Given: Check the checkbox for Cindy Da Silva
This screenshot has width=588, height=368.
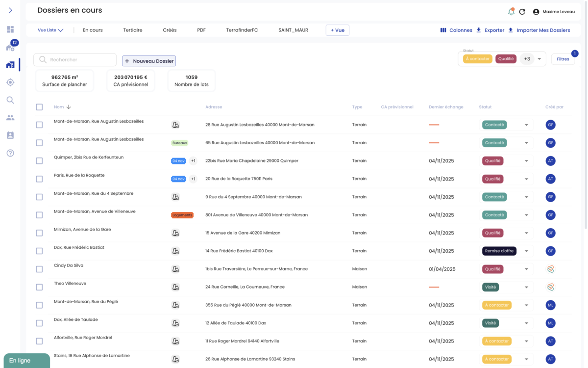Looking at the screenshot, I should [39, 269].
